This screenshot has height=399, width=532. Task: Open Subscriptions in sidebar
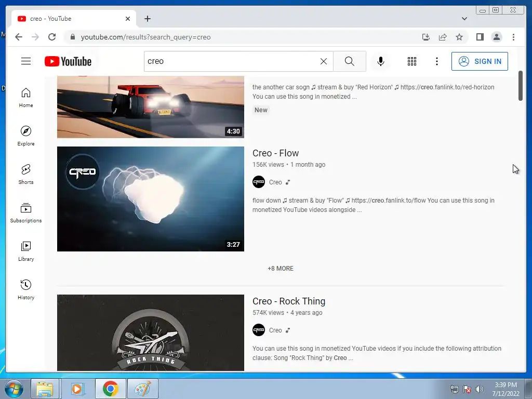[26, 212]
